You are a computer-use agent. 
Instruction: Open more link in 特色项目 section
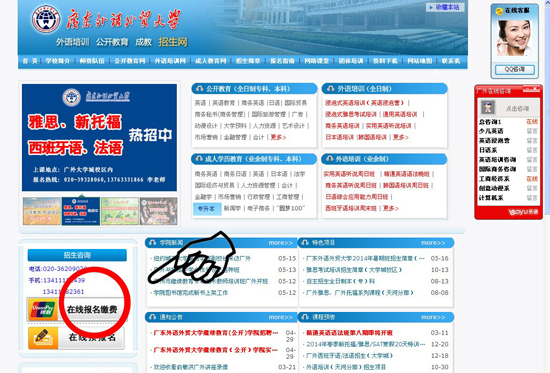click(x=433, y=243)
